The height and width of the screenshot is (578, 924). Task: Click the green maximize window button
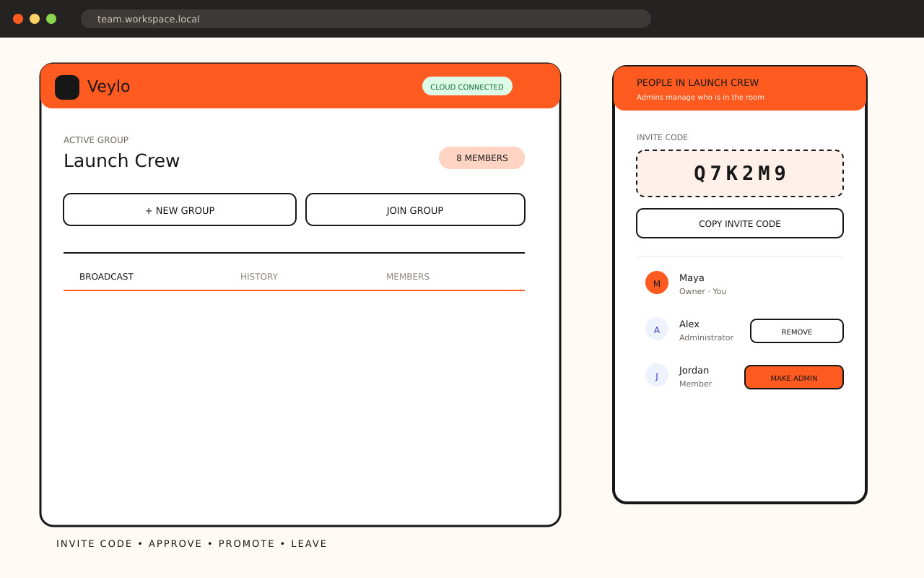51,19
